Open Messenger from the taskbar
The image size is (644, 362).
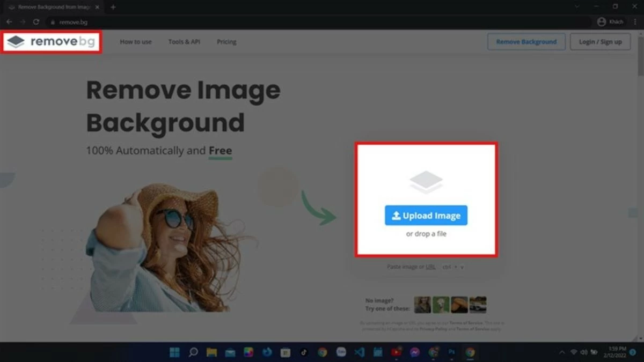click(x=415, y=352)
